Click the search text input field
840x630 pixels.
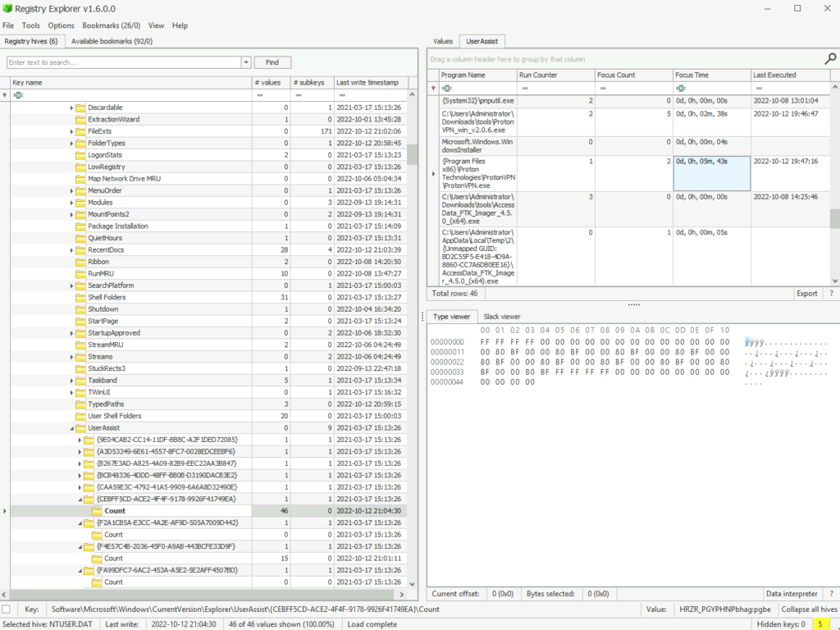click(125, 62)
